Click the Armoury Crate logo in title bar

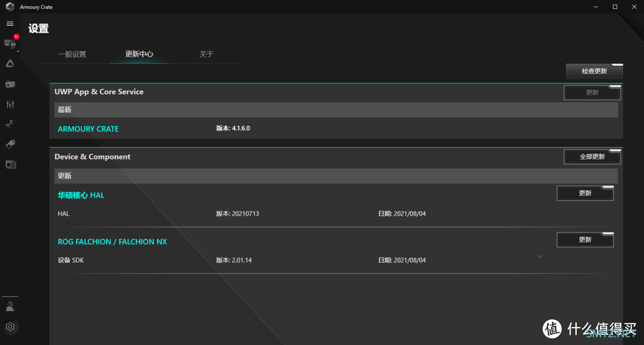(10, 7)
